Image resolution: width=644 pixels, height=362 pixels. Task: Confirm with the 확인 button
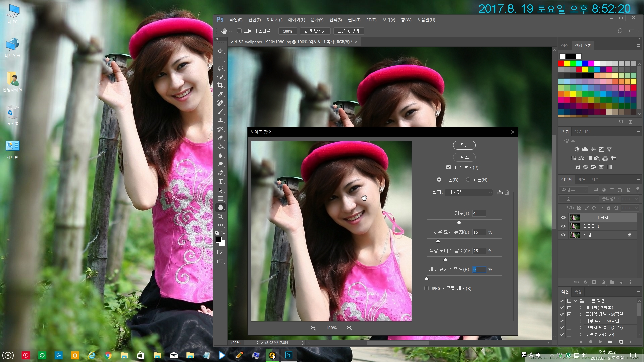[x=464, y=145]
